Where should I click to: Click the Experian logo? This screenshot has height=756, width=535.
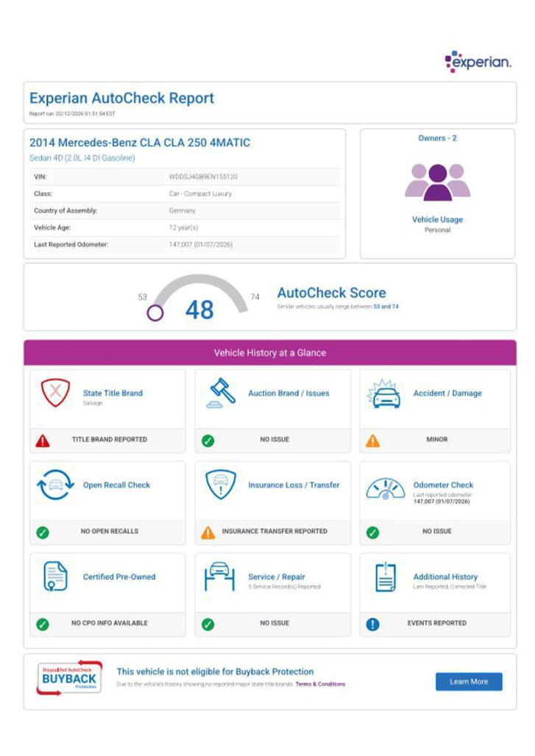point(478,62)
